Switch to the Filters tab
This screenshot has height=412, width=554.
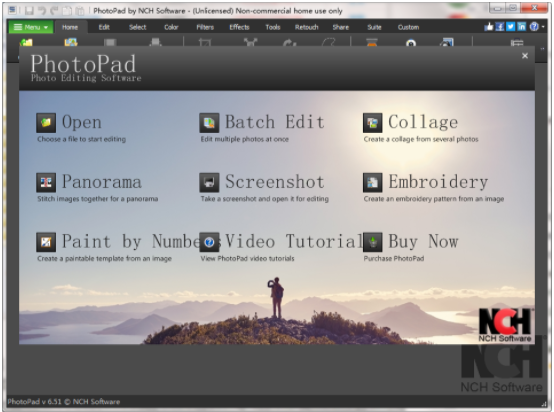coord(205,27)
